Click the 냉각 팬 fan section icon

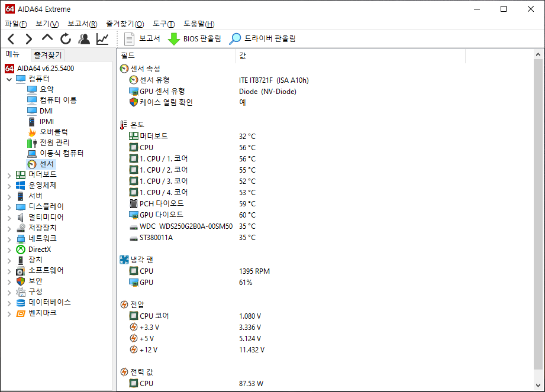pos(124,260)
